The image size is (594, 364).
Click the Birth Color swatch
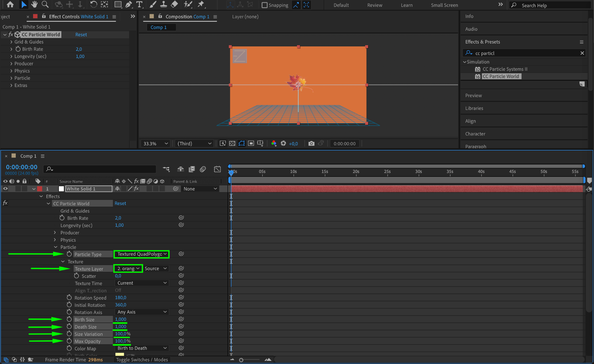coord(119,355)
